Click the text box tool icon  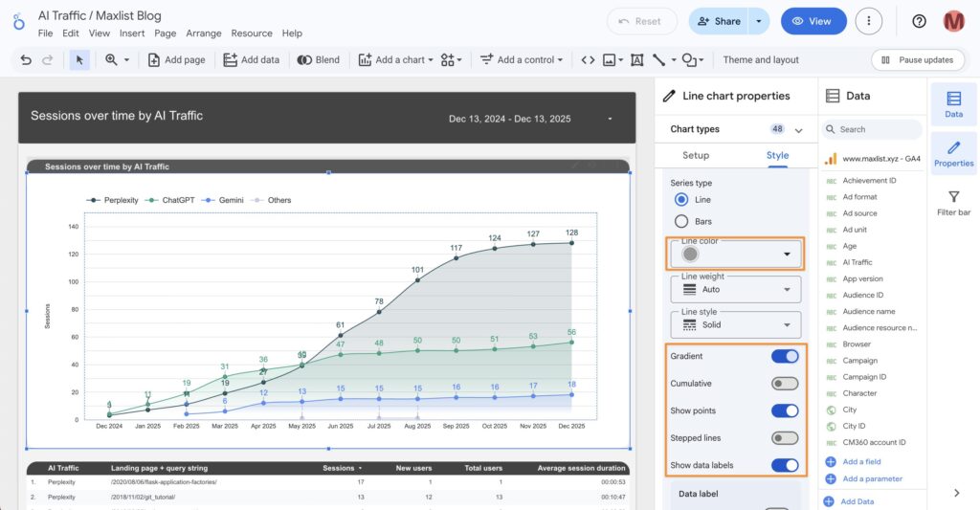636,60
